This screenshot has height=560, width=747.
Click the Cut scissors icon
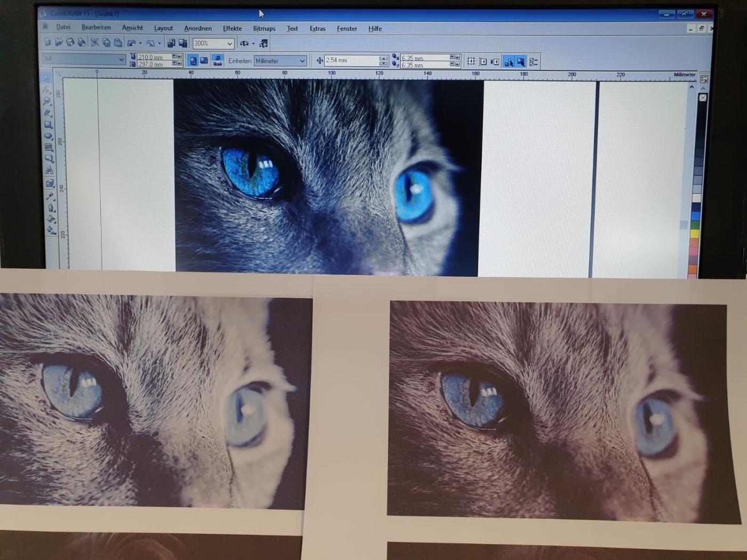pos(94,43)
